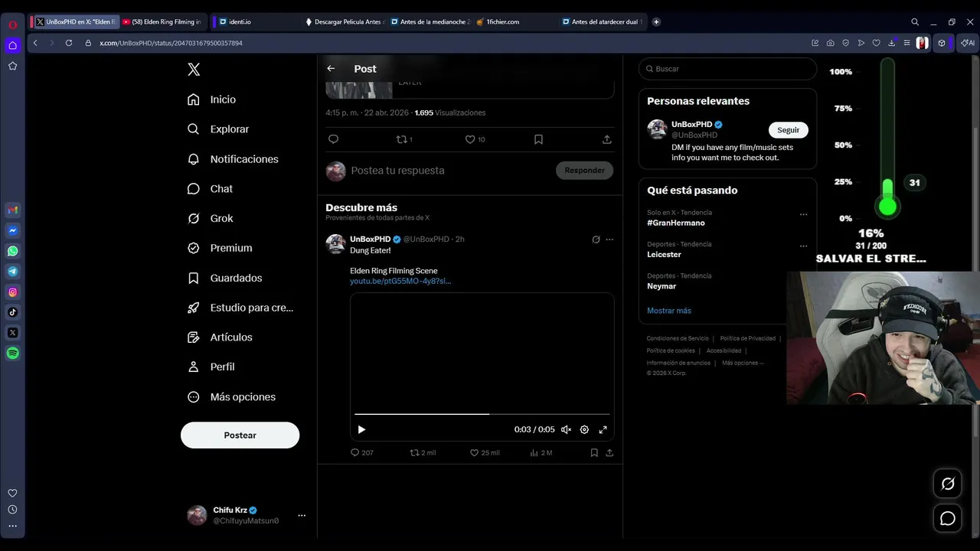Viewport: 980px width, 551px height.
Task: Follow UnBoxPHD with Seguir button
Action: point(788,130)
